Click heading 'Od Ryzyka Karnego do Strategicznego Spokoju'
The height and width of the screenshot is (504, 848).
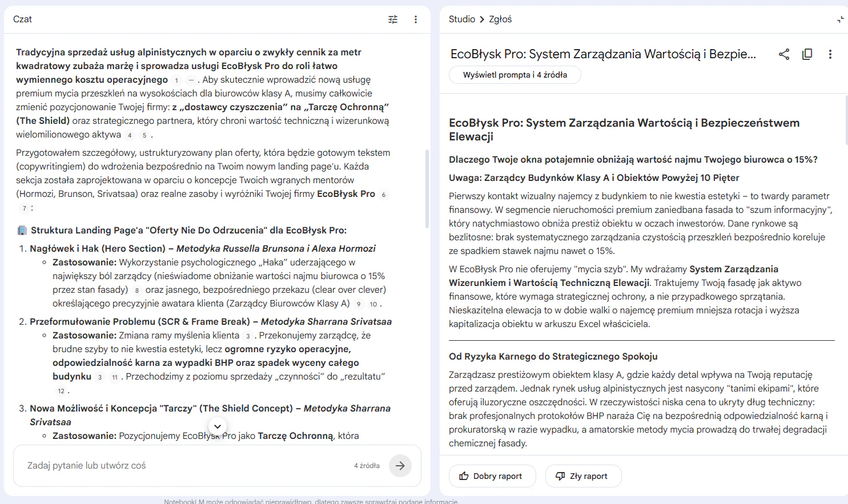pyautogui.click(x=553, y=356)
